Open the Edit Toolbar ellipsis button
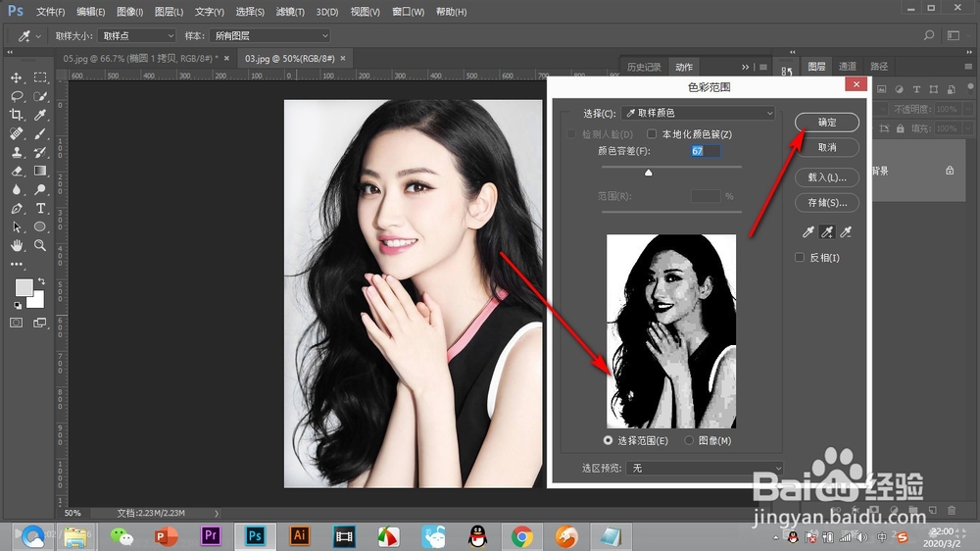980x551 pixels. pos(17,264)
